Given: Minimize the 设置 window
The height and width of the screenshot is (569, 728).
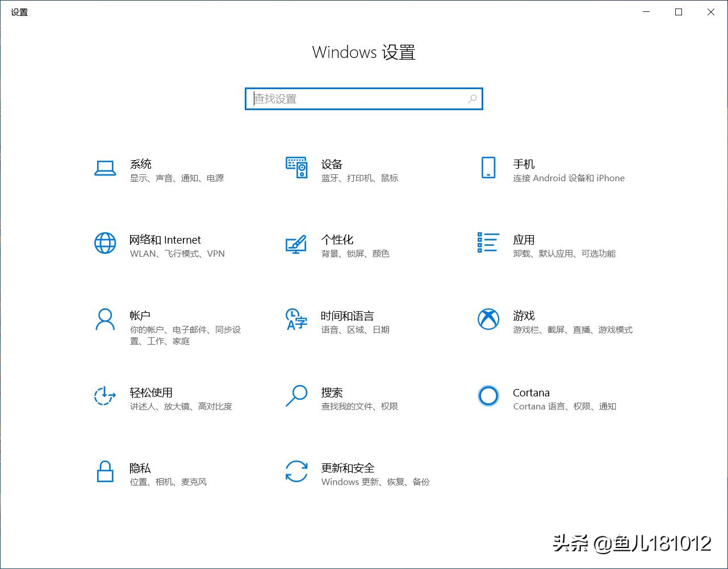Looking at the screenshot, I should (x=646, y=12).
